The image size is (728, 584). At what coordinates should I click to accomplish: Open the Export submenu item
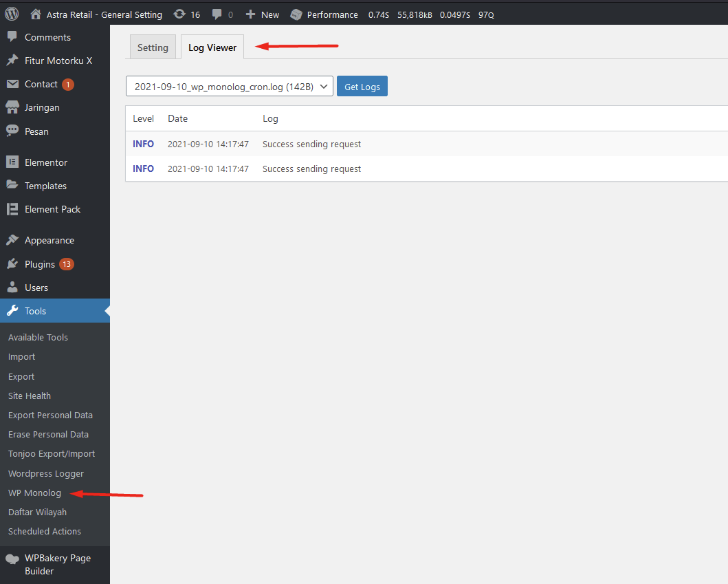[21, 377]
